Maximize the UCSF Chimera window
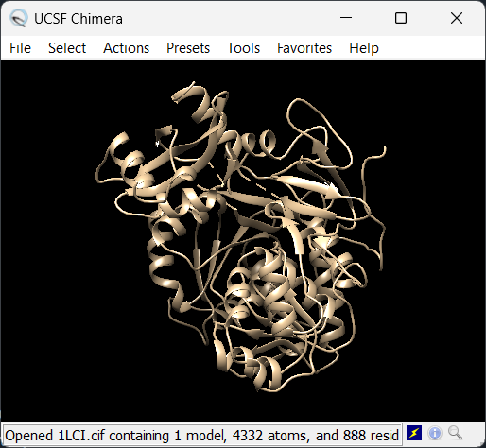The image size is (486, 448). click(x=401, y=18)
